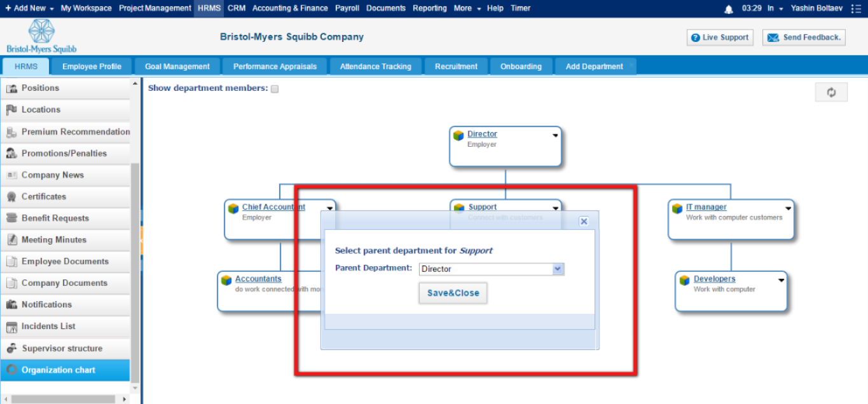Screen dimensions: 868x404
Task: Click the sidebar horizontal scrollbar
Action: pos(64,399)
